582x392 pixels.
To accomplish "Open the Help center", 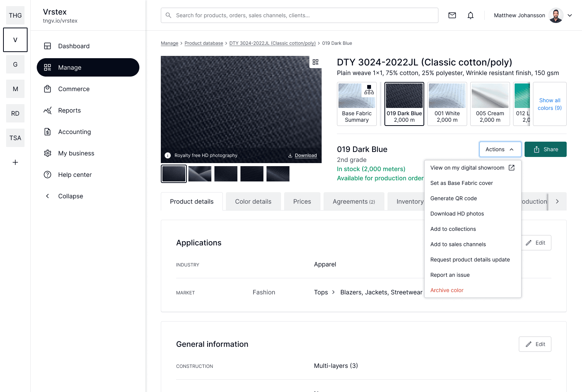I will tap(88, 175).
